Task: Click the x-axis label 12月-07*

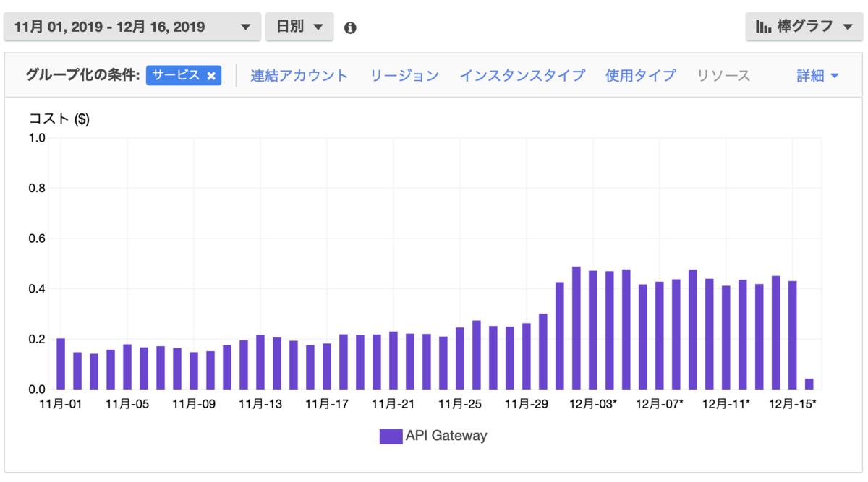Action: pos(660,403)
